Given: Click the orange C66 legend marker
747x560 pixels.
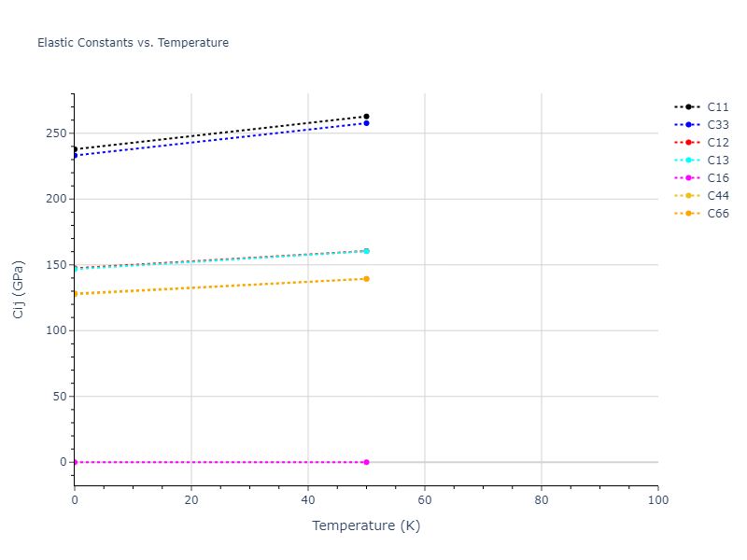Looking at the screenshot, I should [x=688, y=214].
